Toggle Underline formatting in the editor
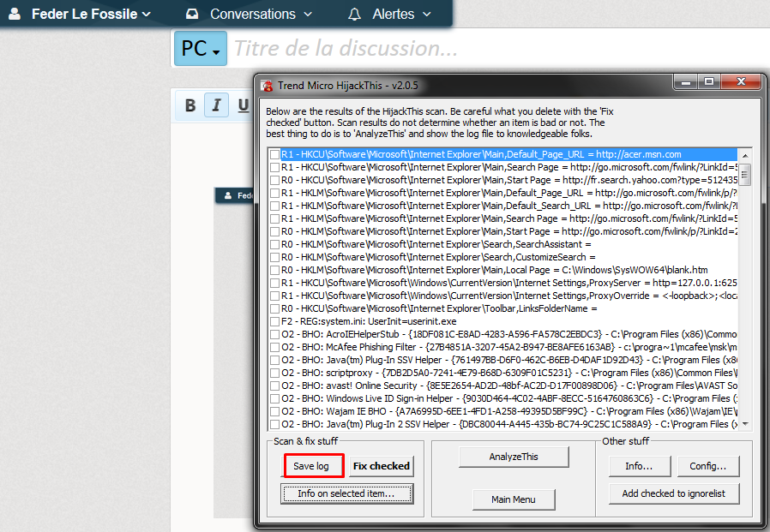Image resolution: width=770 pixels, height=532 pixels. [x=243, y=105]
